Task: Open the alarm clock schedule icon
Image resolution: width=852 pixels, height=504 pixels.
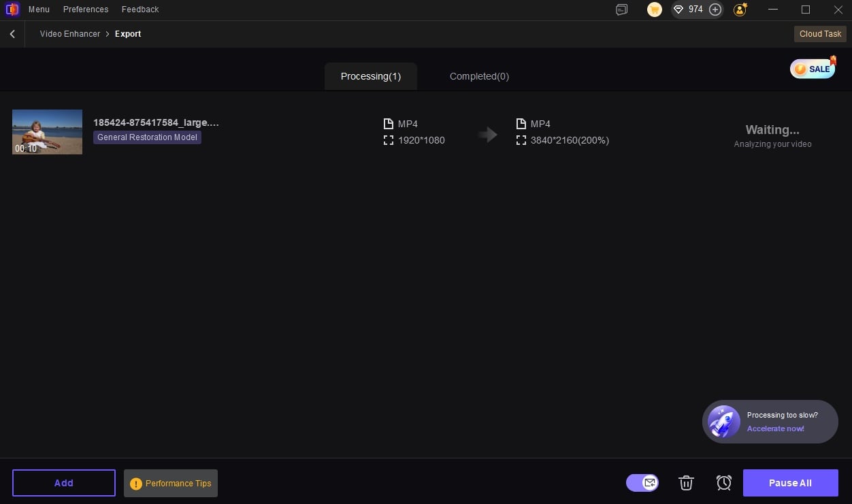Action: click(724, 483)
